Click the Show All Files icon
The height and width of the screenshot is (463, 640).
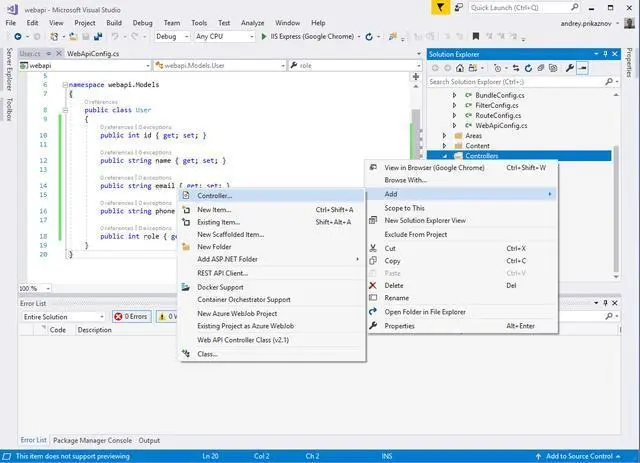553,68
